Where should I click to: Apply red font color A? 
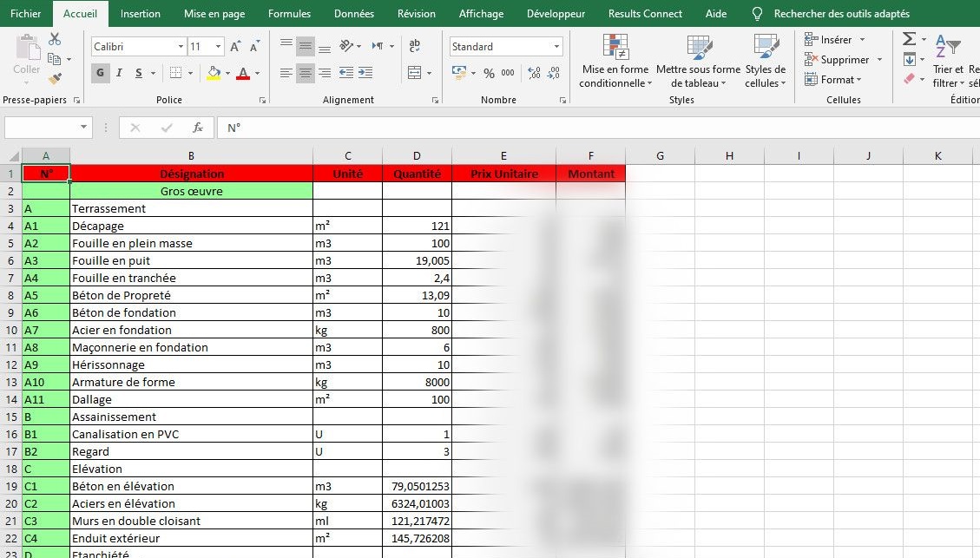[x=243, y=73]
